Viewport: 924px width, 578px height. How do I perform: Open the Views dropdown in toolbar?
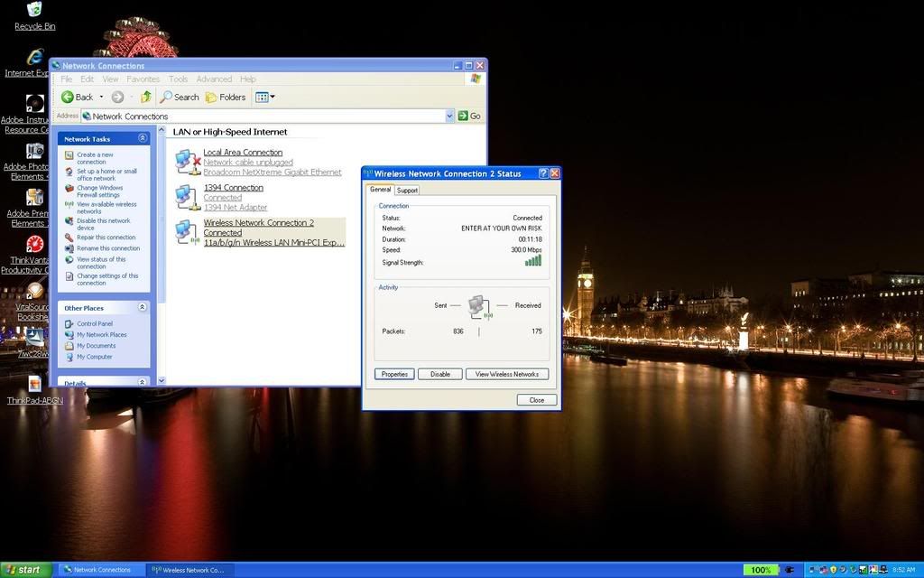click(x=265, y=97)
